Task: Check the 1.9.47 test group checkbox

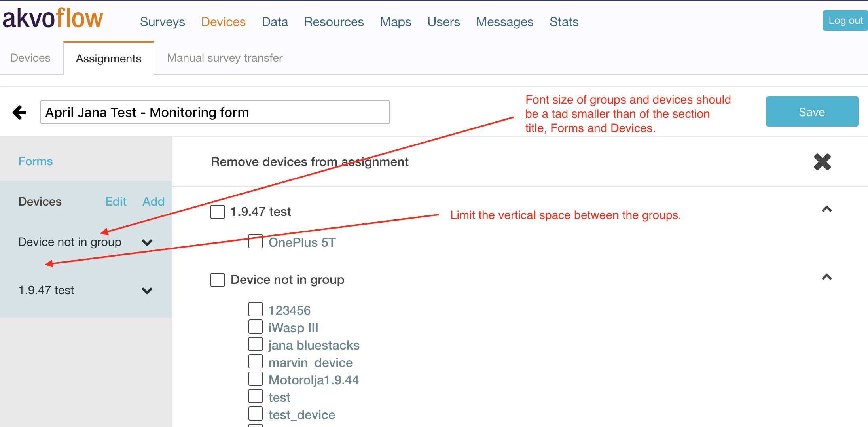Action: 217,212
